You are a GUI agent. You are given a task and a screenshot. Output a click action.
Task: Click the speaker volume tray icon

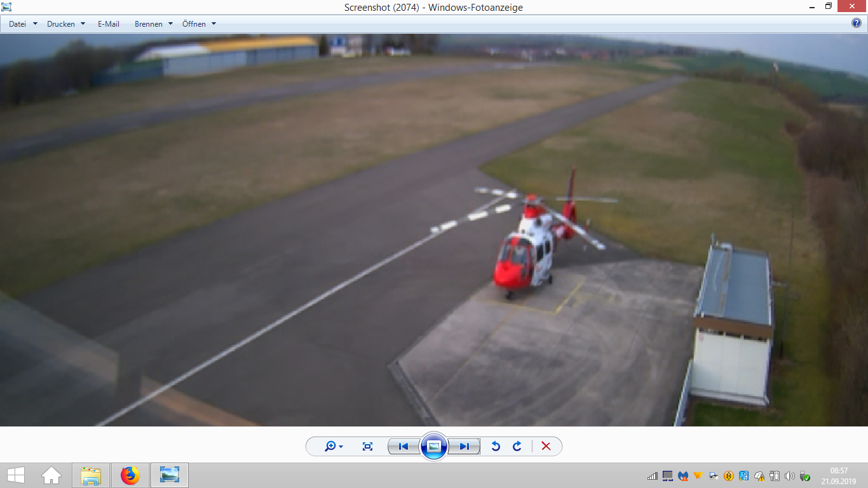tap(790, 476)
